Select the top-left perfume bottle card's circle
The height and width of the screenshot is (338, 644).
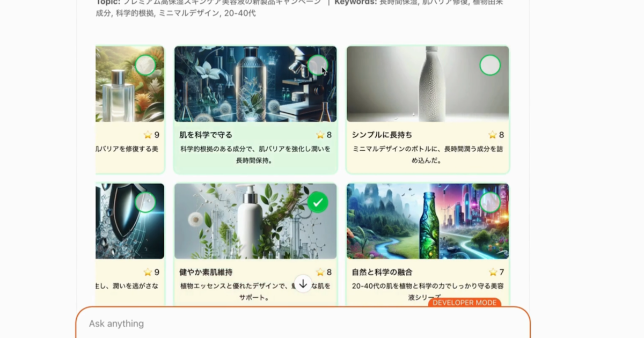(x=145, y=65)
